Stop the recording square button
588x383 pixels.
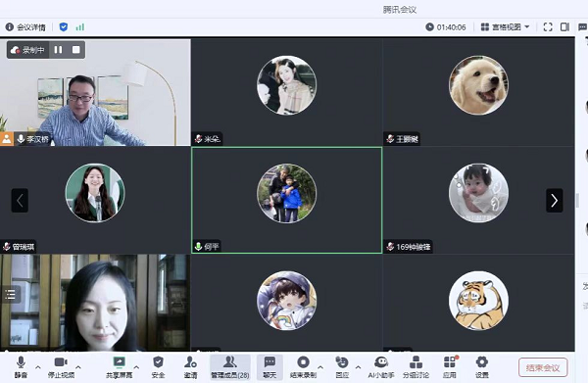[x=76, y=50]
